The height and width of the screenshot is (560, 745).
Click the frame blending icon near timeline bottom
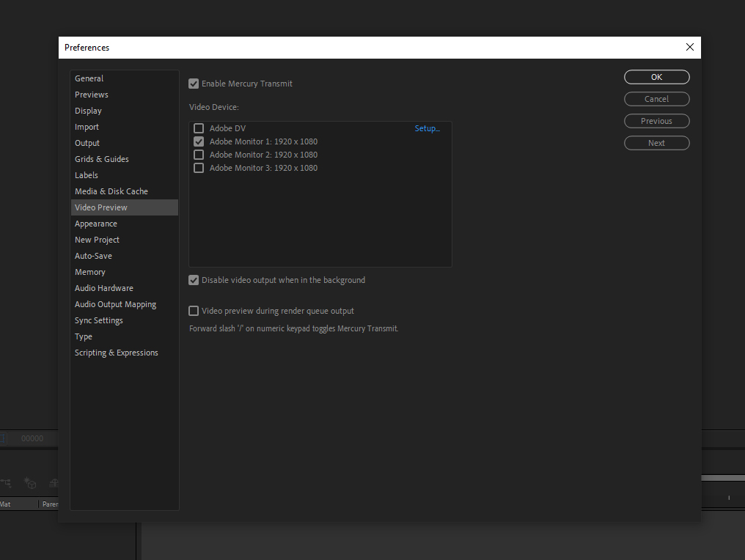click(54, 483)
